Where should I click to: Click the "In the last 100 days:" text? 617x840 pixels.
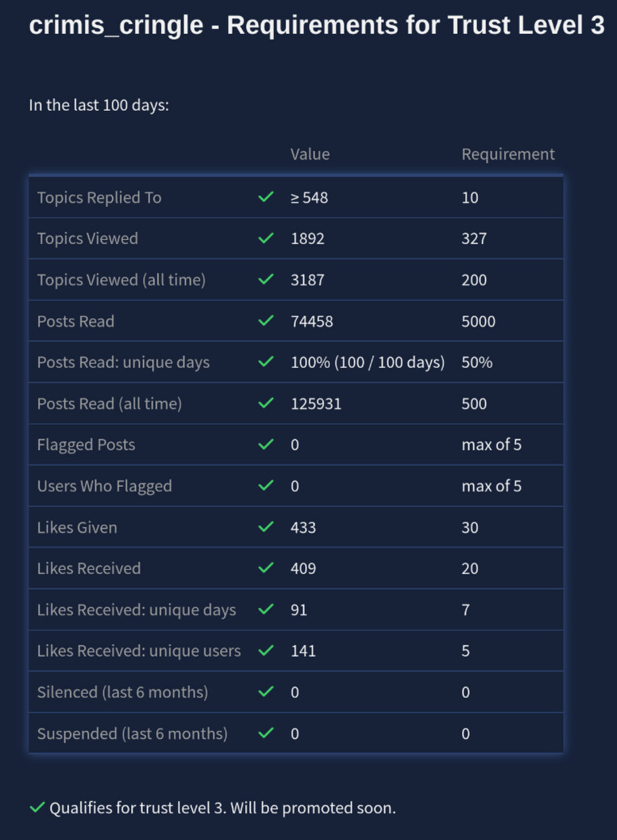[99, 105]
